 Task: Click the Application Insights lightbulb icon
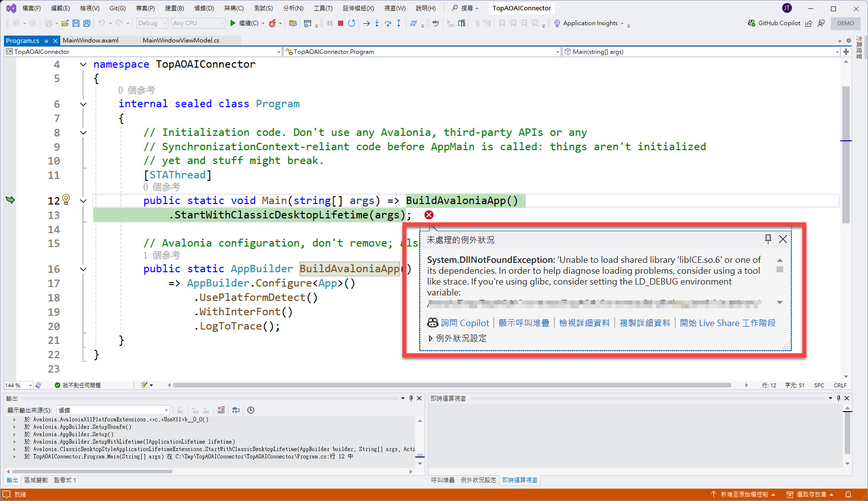557,23
